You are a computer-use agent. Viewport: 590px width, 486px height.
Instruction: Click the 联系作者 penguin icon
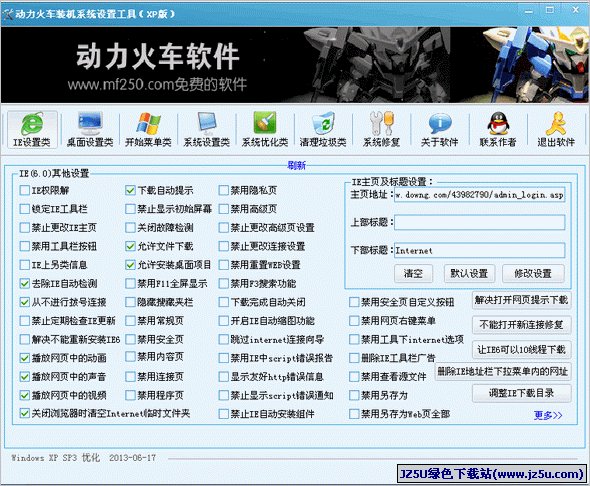click(498, 129)
